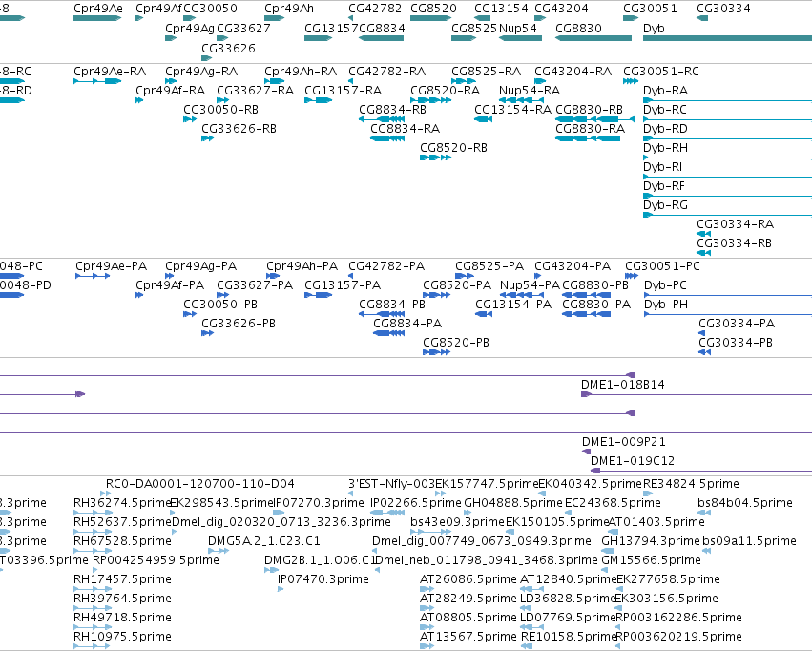Click the CG43204 gene label
812x651 pixels.
[x=561, y=9]
